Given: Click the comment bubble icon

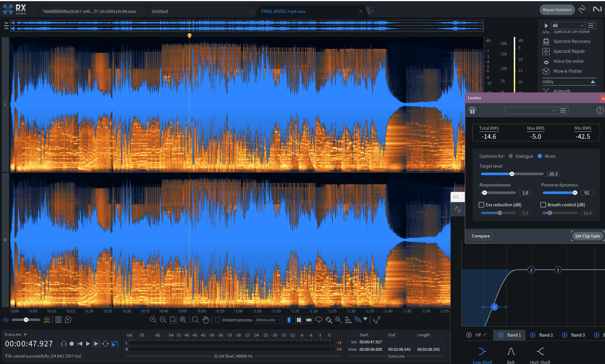Looking at the screenshot, I should (x=68, y=320).
